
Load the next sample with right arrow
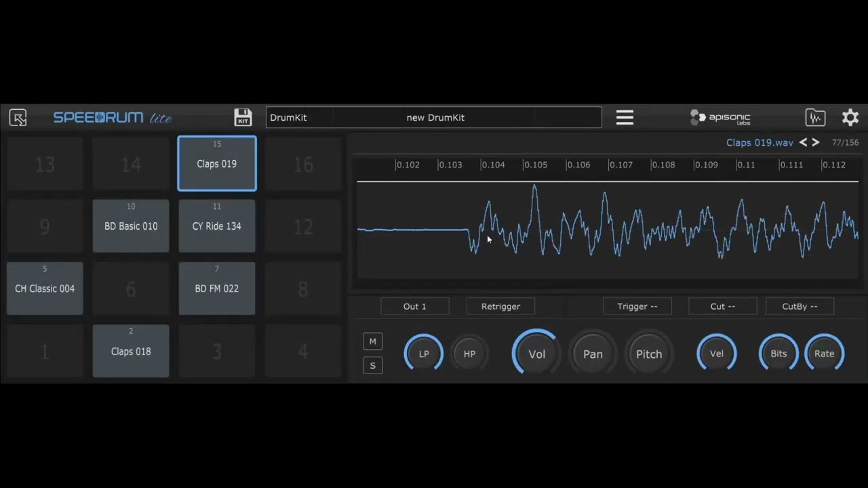[x=816, y=142]
